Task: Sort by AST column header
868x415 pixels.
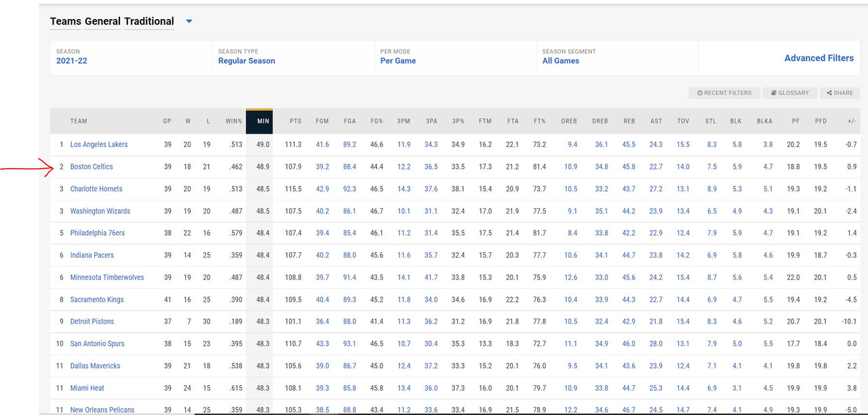Action: 656,121
